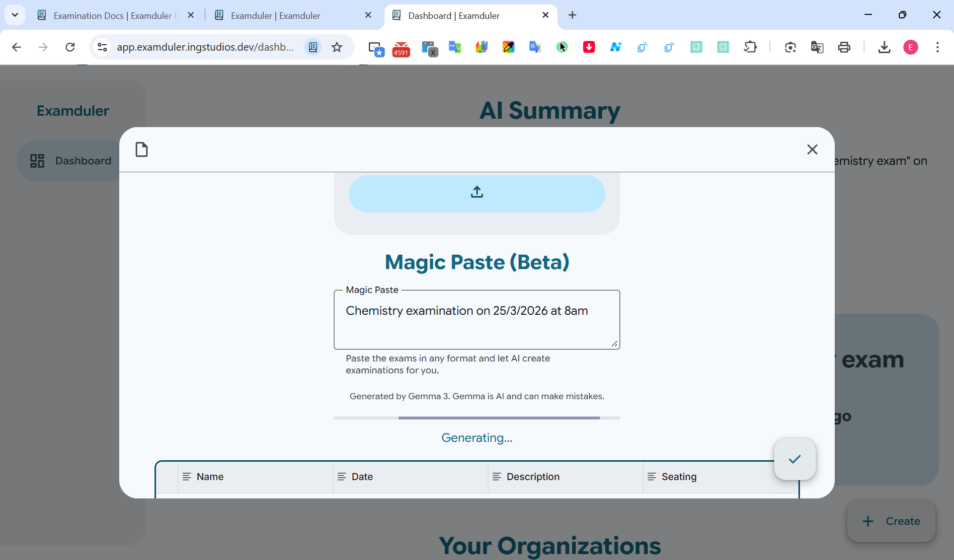The width and height of the screenshot is (954, 560).
Task: Open site permissions via the tune icon
Action: (102, 47)
